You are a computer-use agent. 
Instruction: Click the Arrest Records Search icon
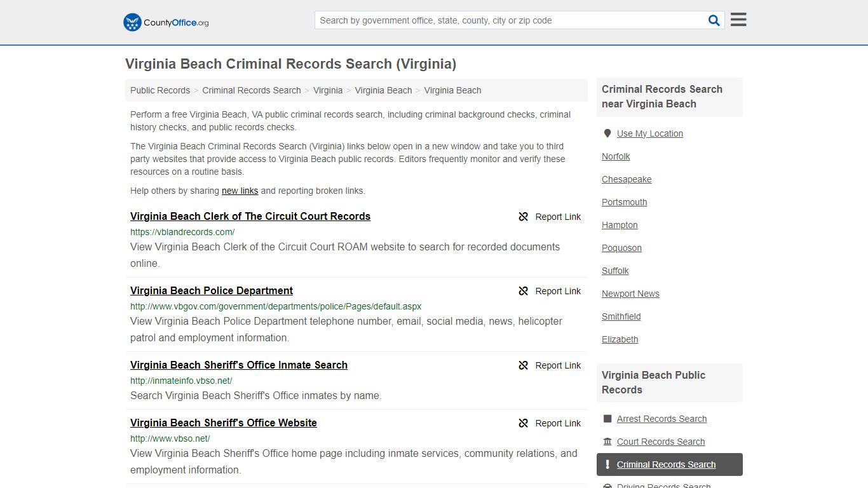[x=607, y=419]
